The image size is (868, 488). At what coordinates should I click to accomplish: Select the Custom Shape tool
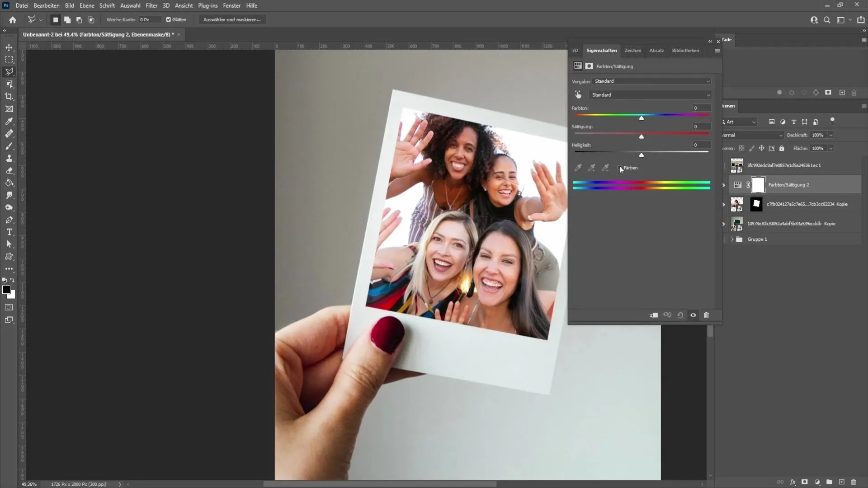(9, 256)
